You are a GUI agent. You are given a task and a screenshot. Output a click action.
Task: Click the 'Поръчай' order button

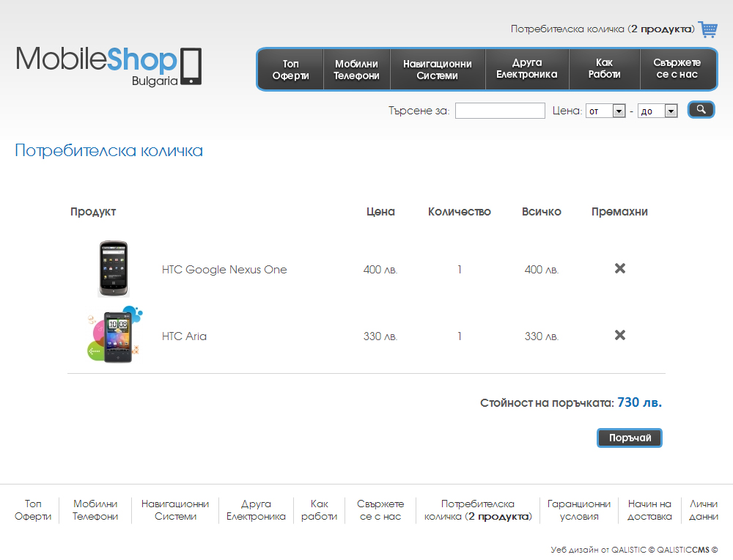630,438
